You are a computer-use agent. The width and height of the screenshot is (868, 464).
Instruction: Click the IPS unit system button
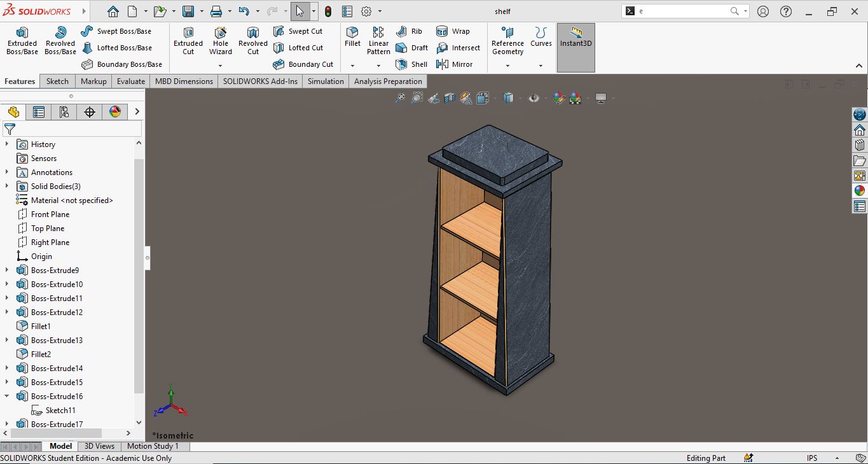pos(812,458)
